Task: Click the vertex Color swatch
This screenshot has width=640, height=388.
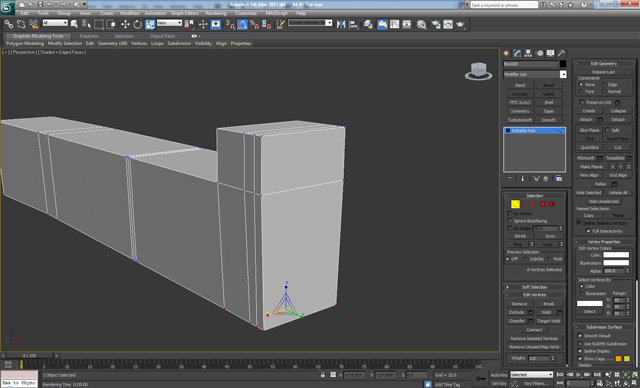Action: pyautogui.click(x=616, y=255)
